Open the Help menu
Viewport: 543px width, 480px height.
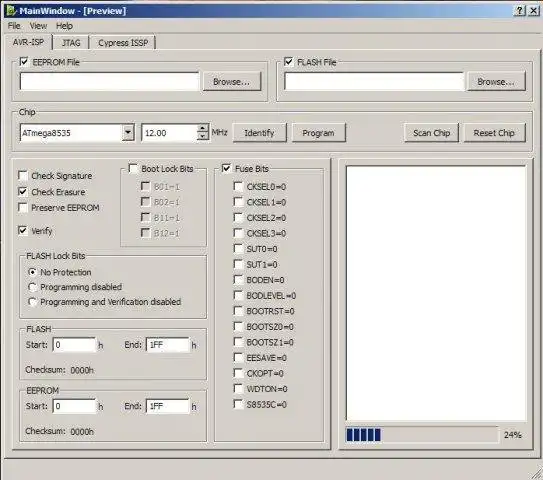coord(64,26)
